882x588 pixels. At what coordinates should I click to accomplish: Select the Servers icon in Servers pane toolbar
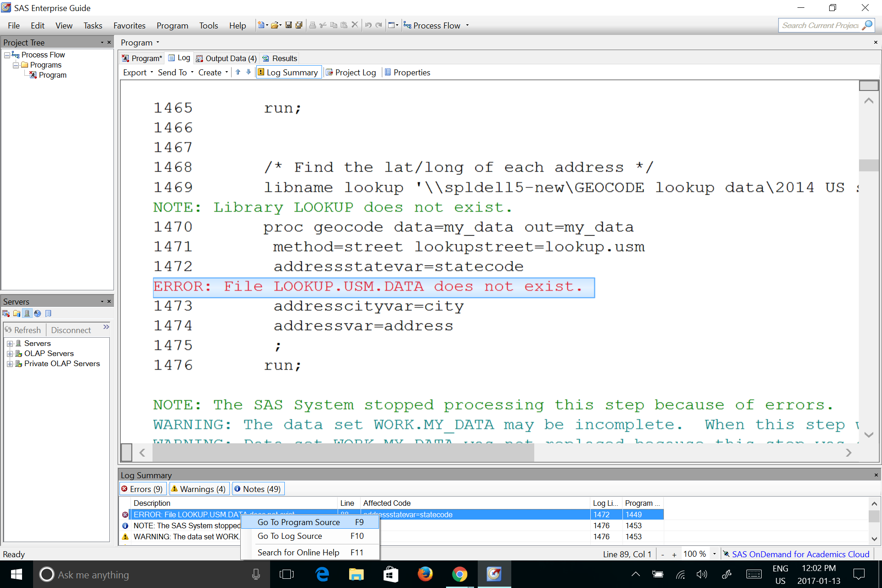pyautogui.click(x=27, y=314)
